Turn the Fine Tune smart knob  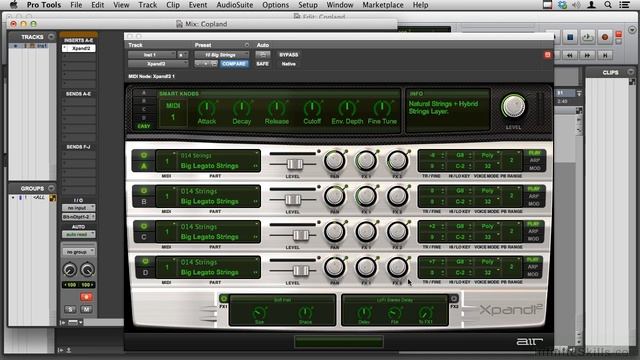pos(382,108)
